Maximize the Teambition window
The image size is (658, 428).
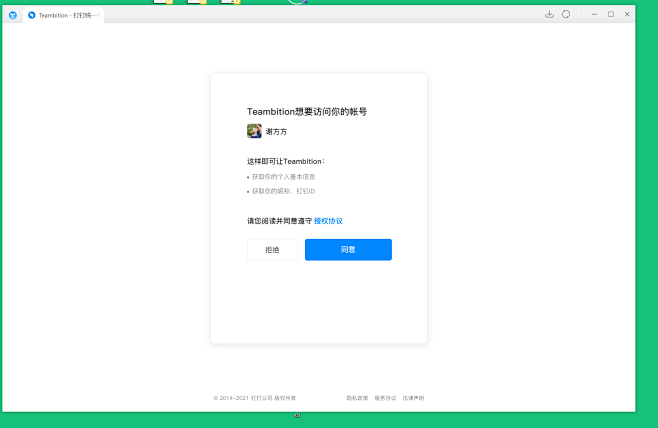[x=611, y=14]
